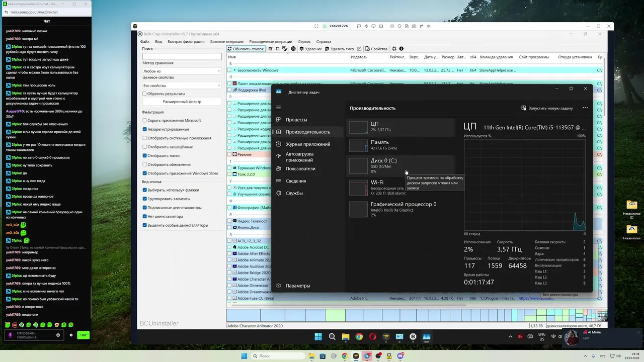The width and height of the screenshot is (644, 362).
Task: Open Сервис menu in BCUninstaller
Action: [304, 42]
